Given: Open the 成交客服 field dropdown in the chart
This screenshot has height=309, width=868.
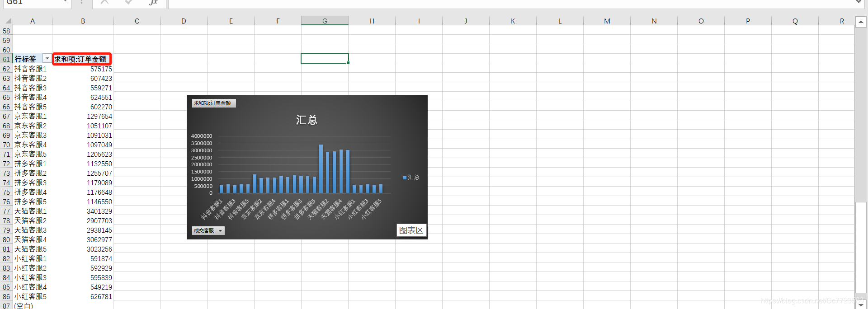Looking at the screenshot, I should point(208,230).
